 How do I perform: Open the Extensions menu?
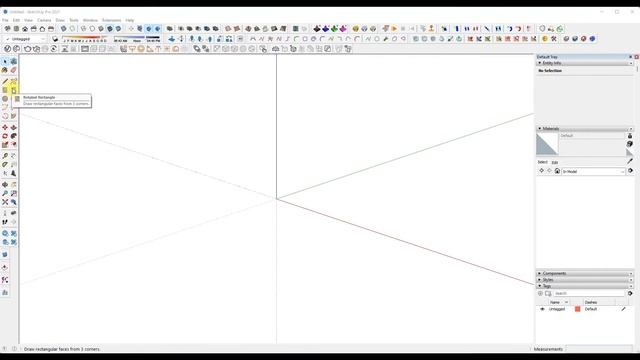111,20
